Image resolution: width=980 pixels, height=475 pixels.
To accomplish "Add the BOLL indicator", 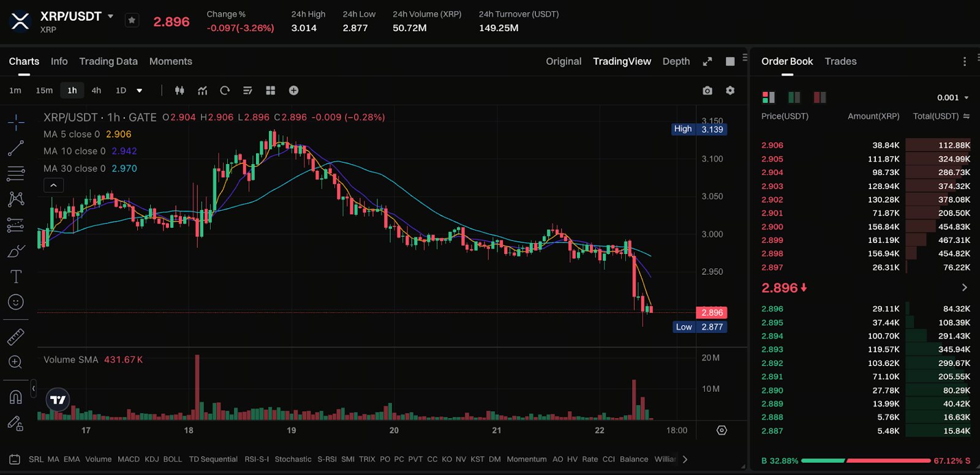I will coord(173,459).
